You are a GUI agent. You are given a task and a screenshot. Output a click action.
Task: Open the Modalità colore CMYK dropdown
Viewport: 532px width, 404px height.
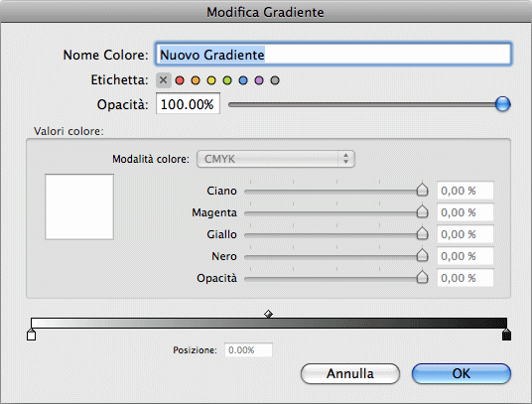click(276, 159)
